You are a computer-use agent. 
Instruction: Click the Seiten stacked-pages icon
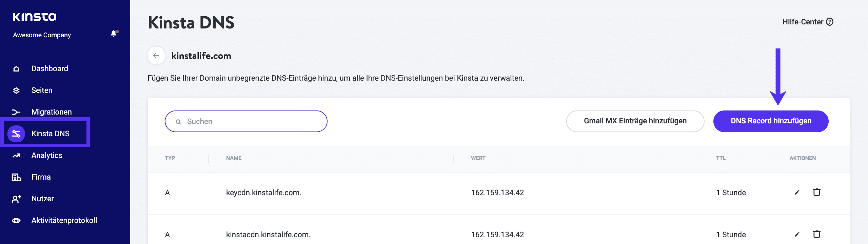pyautogui.click(x=16, y=90)
